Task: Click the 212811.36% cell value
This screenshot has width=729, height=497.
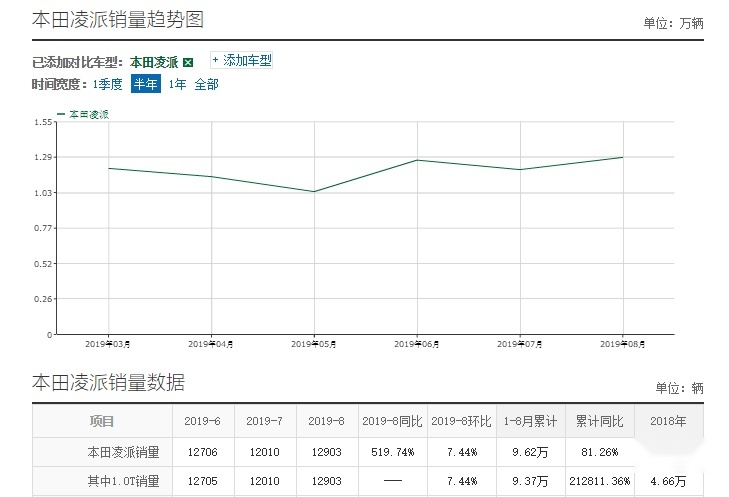Action: [x=600, y=481]
